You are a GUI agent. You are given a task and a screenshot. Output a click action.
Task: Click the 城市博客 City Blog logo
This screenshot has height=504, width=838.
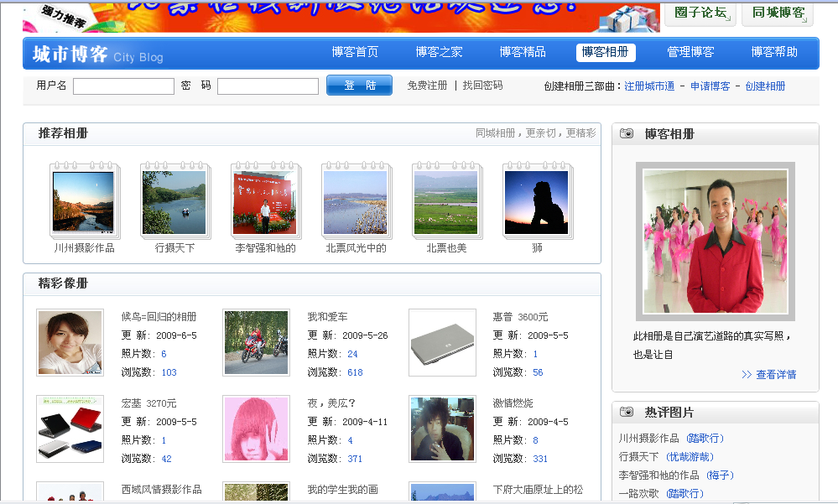coord(98,54)
